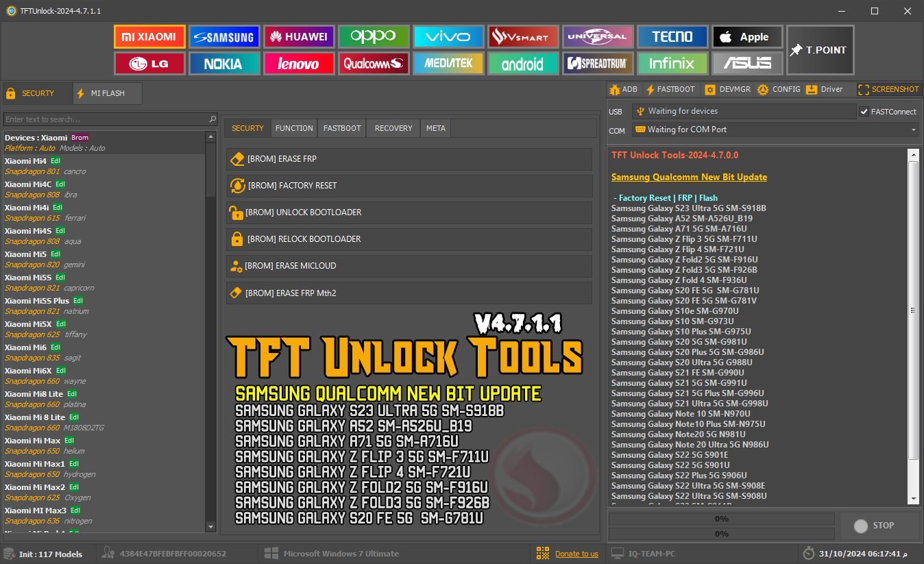Open the Android module tile
This screenshot has width=924, height=564.
click(524, 64)
